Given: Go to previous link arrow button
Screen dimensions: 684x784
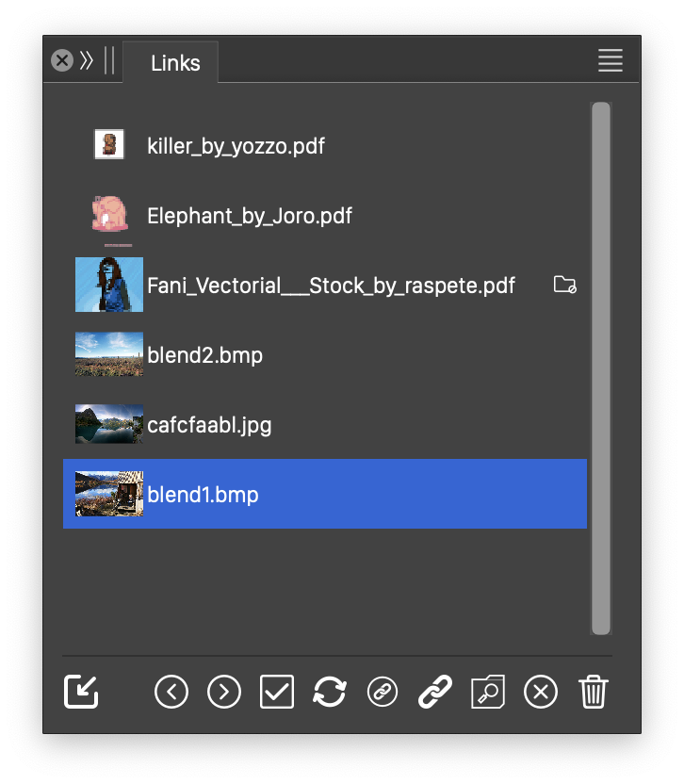Looking at the screenshot, I should coord(171,693).
